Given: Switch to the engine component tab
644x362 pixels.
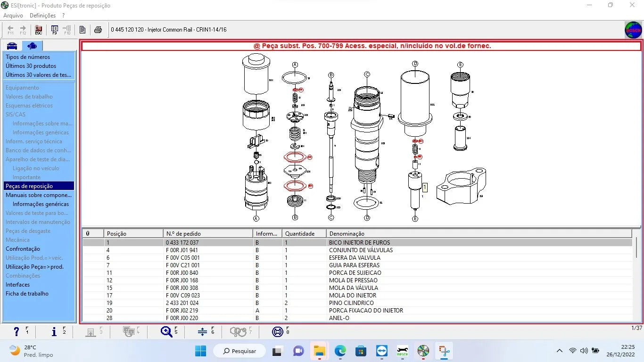Looking at the screenshot, I should 32,46.
